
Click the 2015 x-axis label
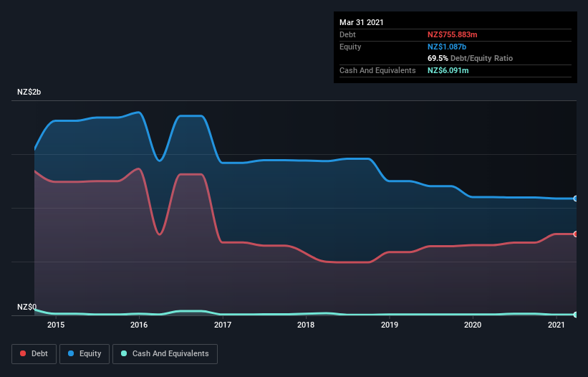tap(56, 325)
